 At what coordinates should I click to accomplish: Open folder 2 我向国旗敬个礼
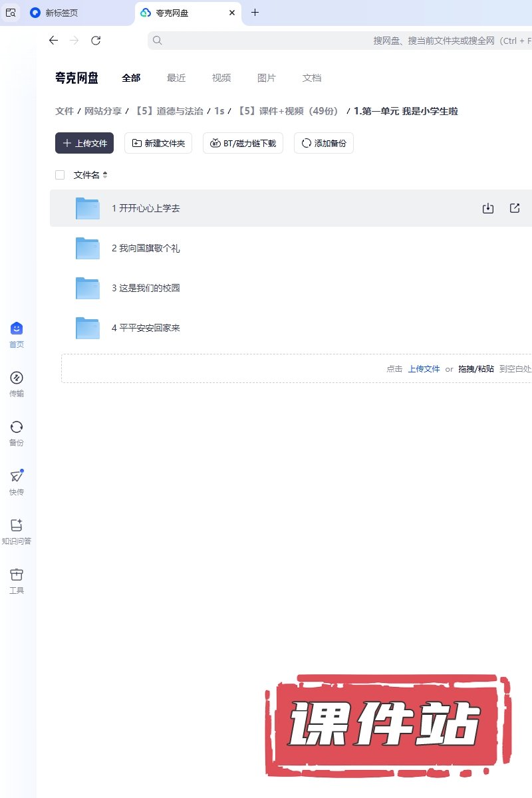(x=146, y=248)
